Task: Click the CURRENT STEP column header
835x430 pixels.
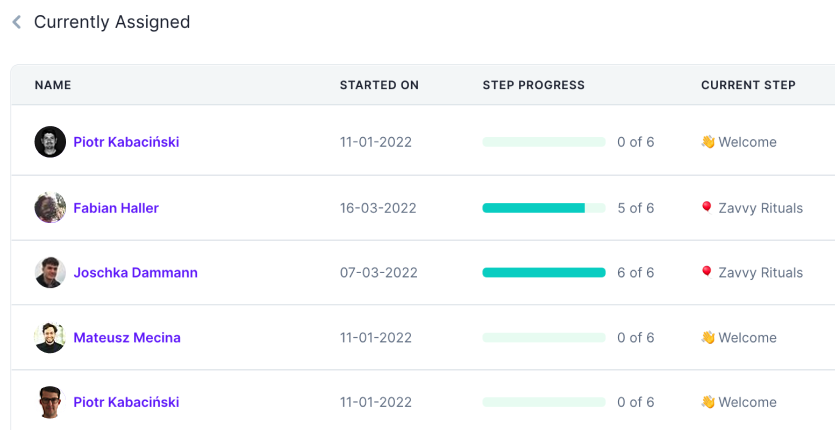Action: [748, 85]
